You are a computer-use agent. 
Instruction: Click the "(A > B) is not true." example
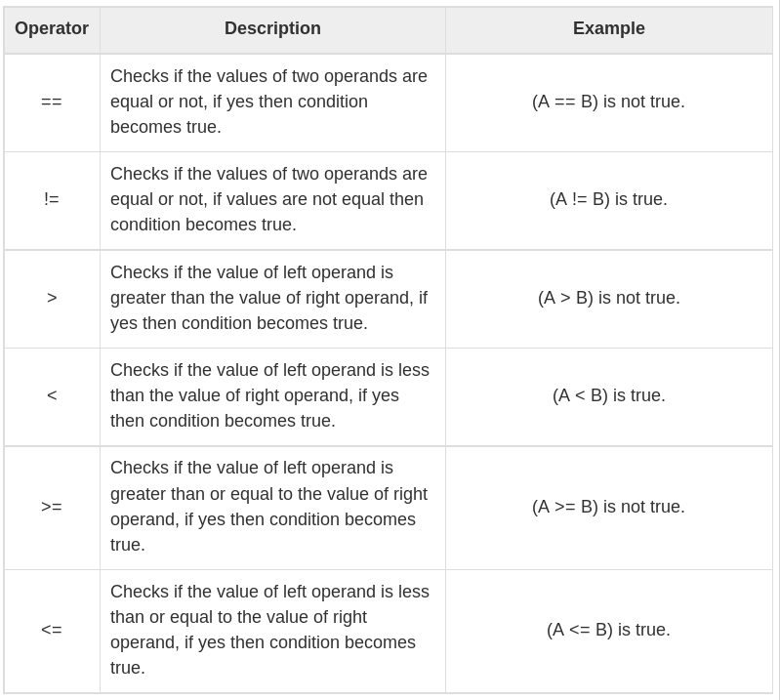pos(608,298)
